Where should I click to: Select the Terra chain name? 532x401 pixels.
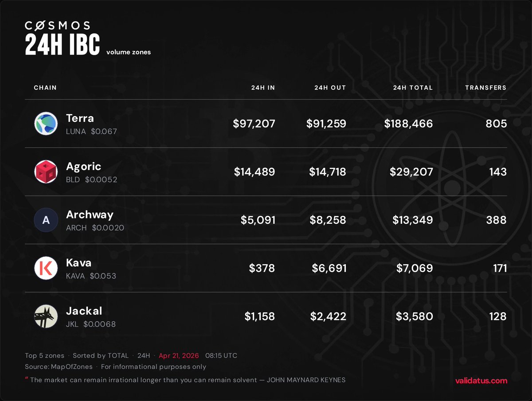pos(80,118)
